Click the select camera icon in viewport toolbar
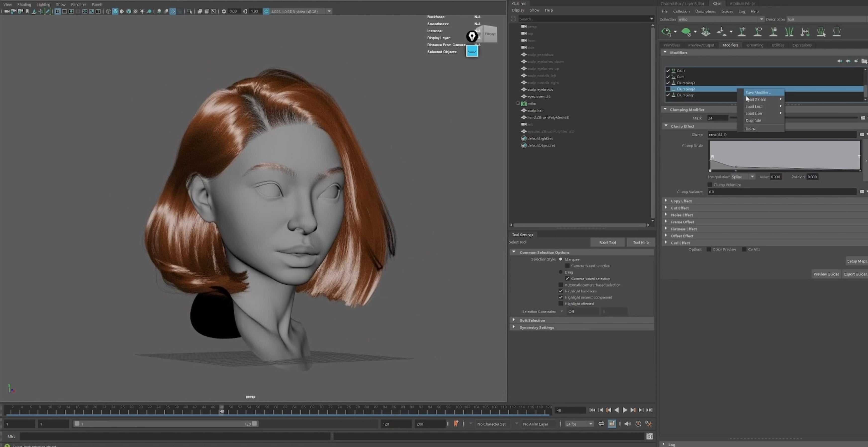The width and height of the screenshot is (868, 447). point(7,11)
